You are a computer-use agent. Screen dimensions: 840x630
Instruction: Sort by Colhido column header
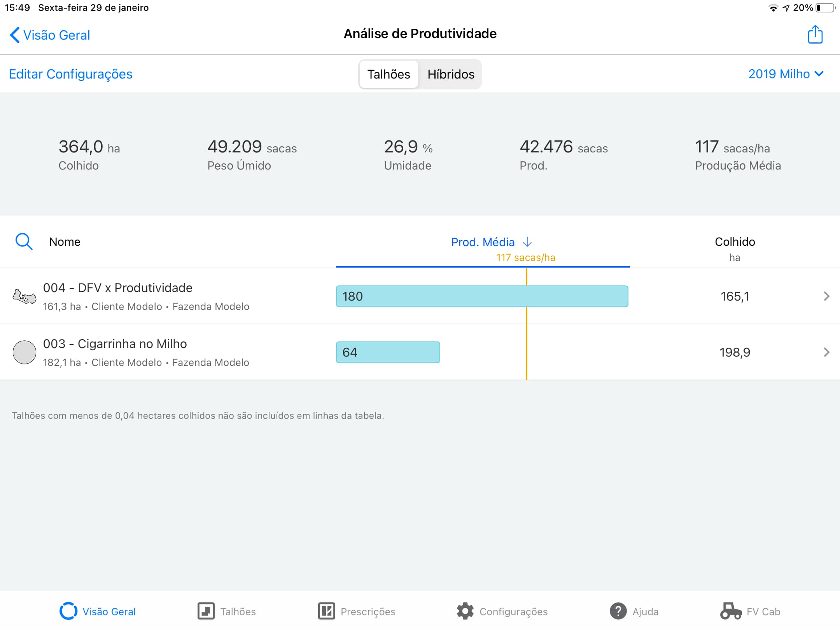[735, 241]
